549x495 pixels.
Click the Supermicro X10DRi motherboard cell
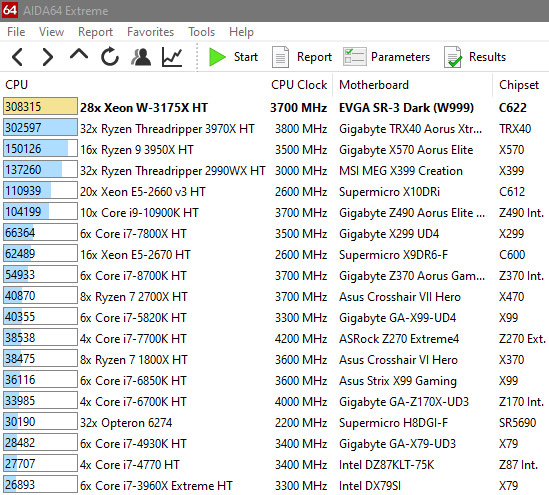tap(389, 191)
